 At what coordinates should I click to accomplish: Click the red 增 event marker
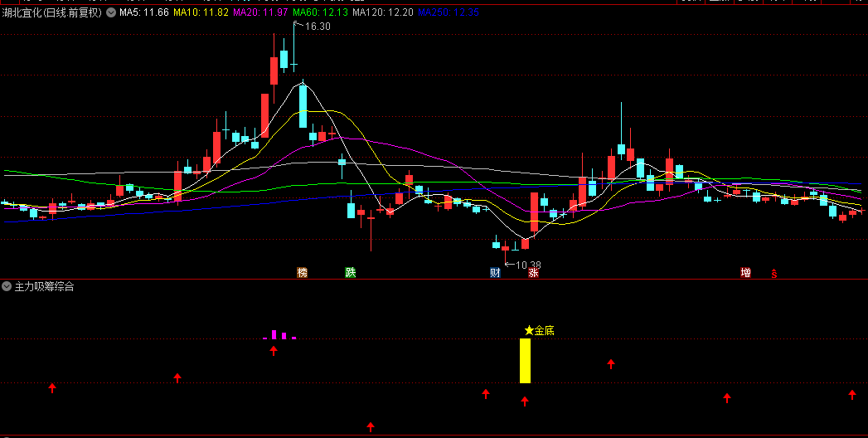pos(745,272)
